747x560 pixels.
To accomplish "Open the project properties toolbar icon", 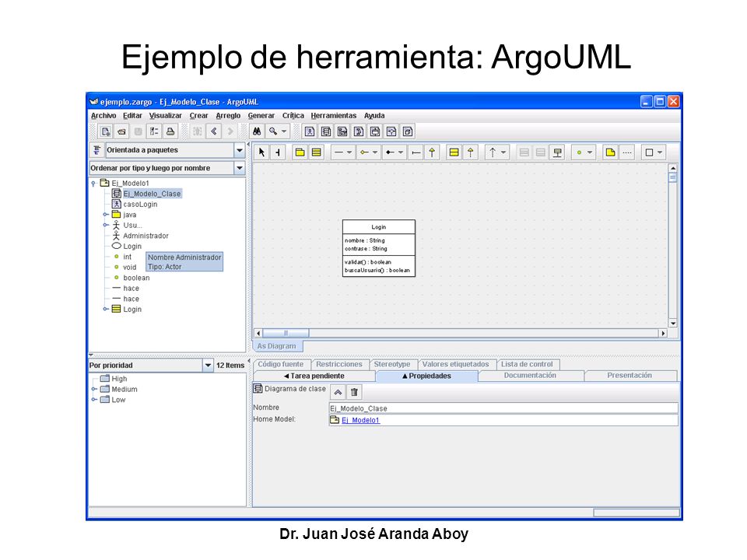I will click(x=154, y=131).
